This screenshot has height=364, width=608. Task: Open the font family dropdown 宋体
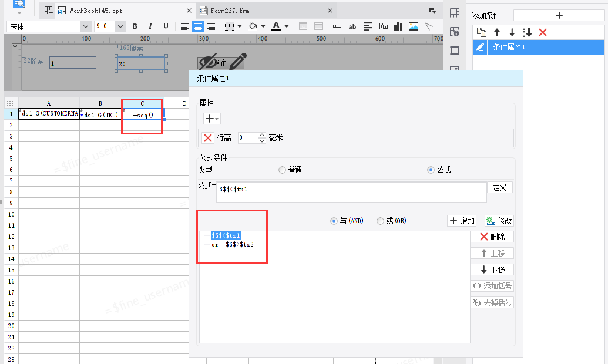[x=86, y=26]
